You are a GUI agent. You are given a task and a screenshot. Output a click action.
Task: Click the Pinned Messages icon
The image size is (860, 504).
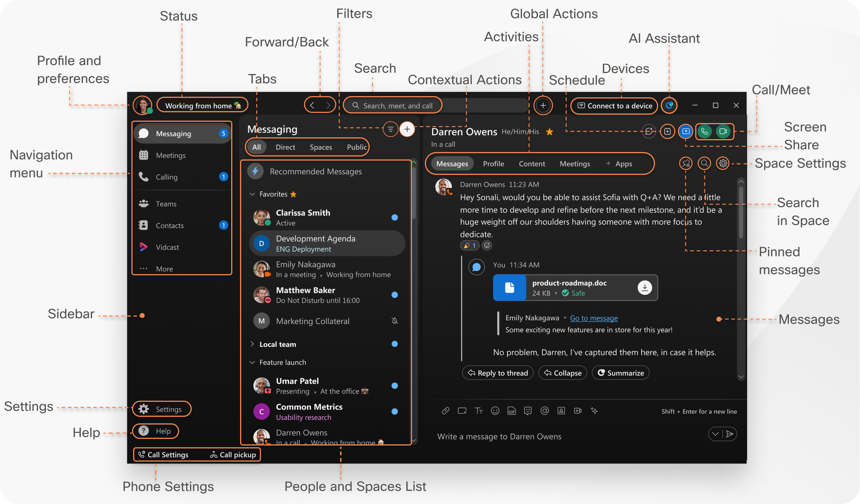coord(686,163)
